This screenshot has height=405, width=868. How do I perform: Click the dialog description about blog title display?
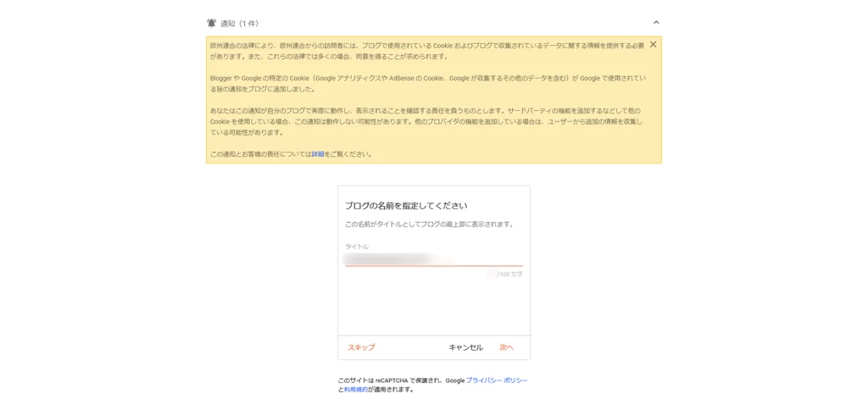tap(429, 225)
